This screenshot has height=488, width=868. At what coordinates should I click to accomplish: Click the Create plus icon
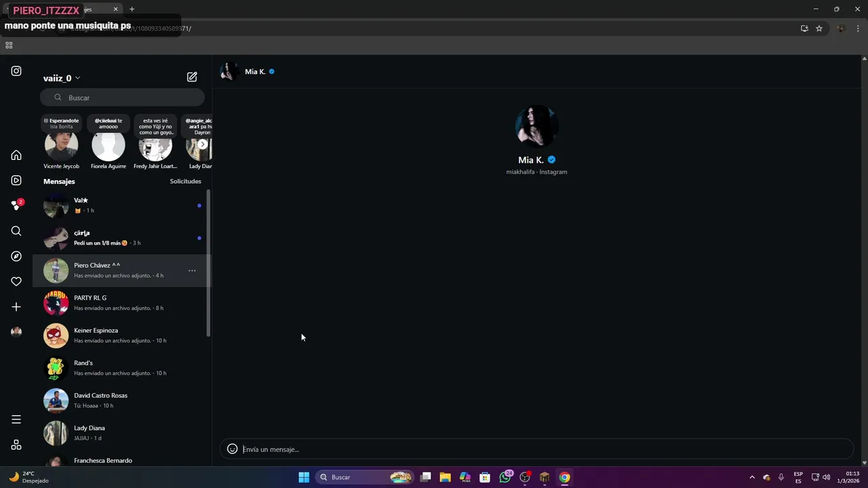click(16, 307)
